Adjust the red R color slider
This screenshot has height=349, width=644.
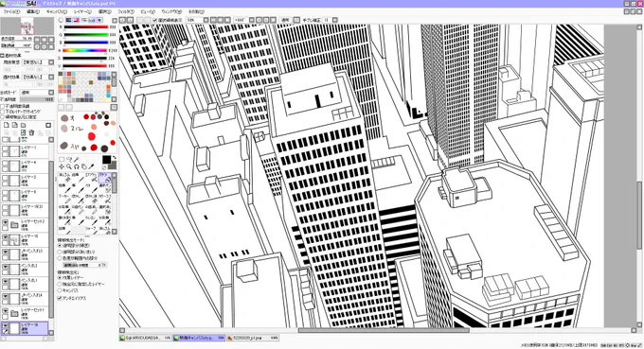tap(85, 27)
